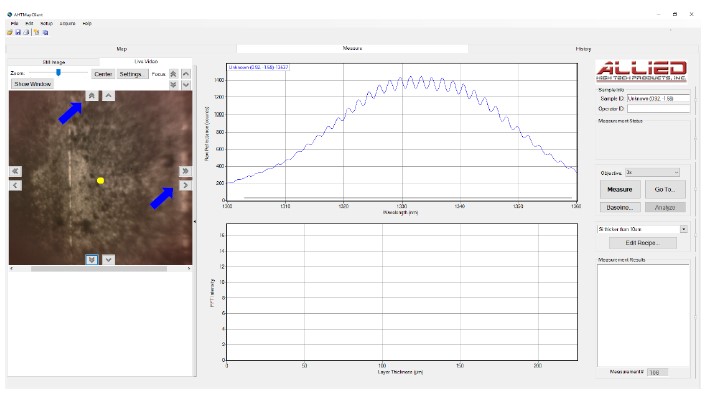Click the print toolbar icon
The height and width of the screenshot is (395, 706).
click(26, 32)
